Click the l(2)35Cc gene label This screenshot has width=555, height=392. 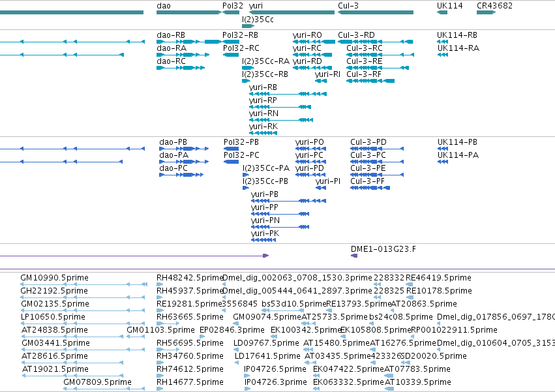pyautogui.click(x=258, y=19)
